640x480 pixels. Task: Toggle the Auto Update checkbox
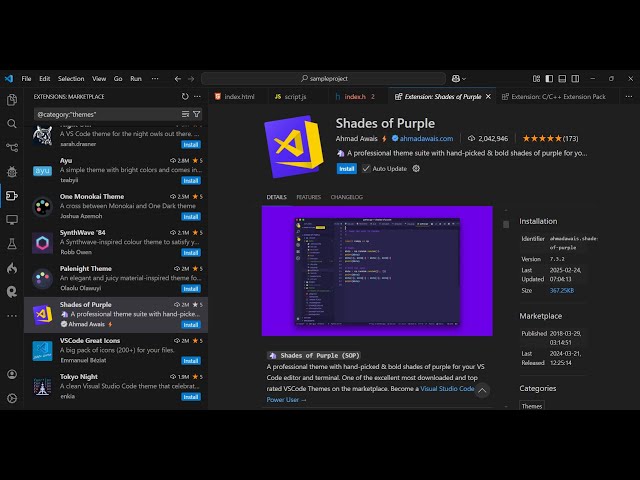366,169
